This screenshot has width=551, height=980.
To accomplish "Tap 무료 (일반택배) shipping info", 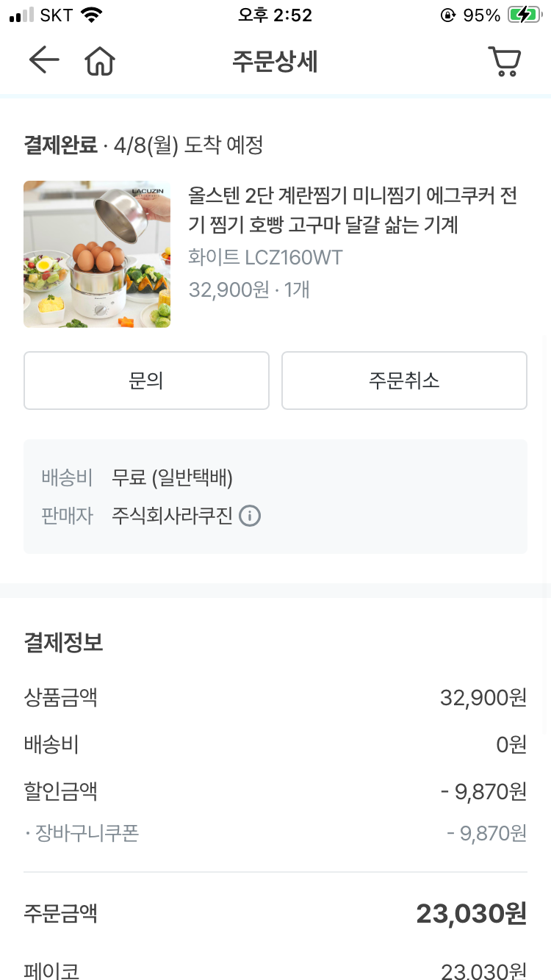I will 172,478.
